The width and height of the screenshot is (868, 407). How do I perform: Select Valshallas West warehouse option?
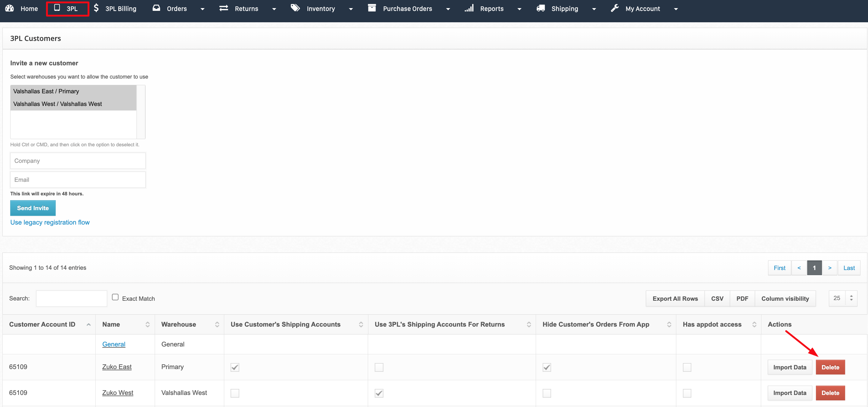click(57, 104)
